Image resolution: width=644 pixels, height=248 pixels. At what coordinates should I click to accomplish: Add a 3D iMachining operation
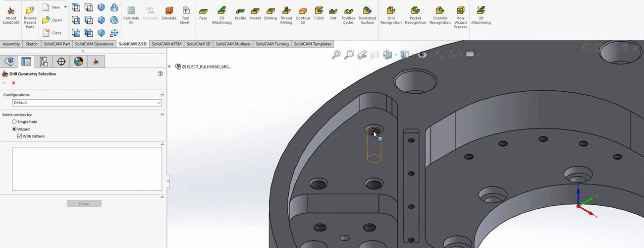pos(481,15)
